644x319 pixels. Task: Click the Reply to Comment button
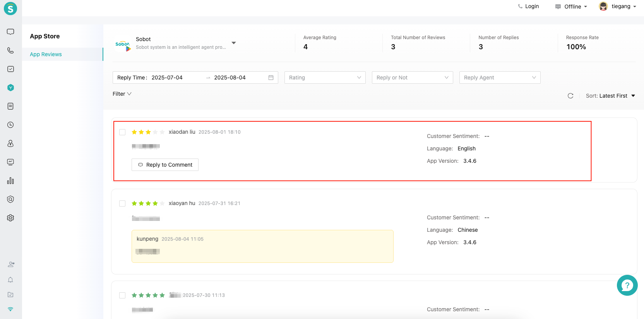coord(165,165)
